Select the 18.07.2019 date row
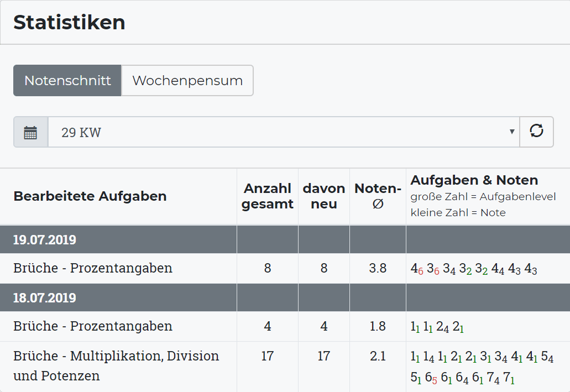The height and width of the screenshot is (392, 570). pos(45,298)
